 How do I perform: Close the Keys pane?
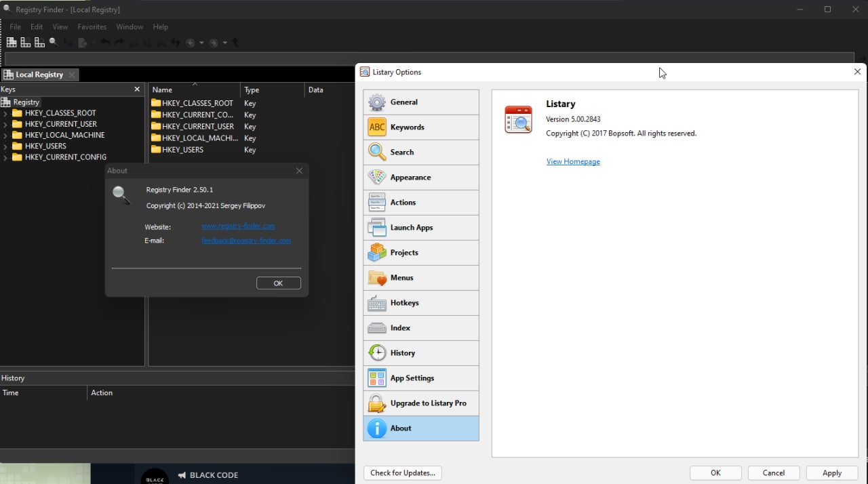[137, 89]
